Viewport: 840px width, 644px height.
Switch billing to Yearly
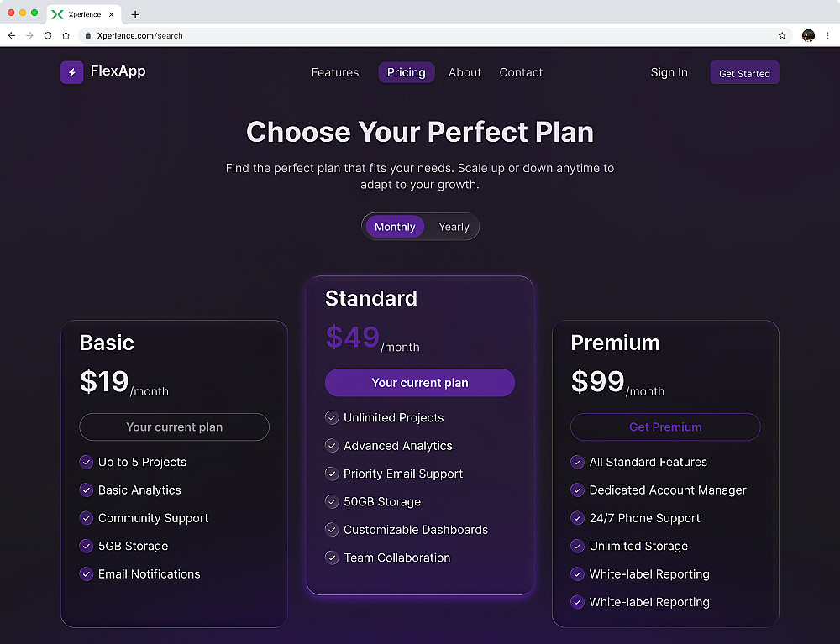click(454, 227)
